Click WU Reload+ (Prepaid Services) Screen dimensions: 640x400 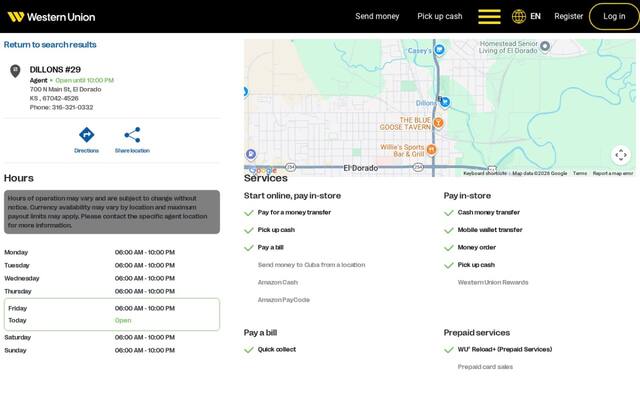click(x=504, y=349)
